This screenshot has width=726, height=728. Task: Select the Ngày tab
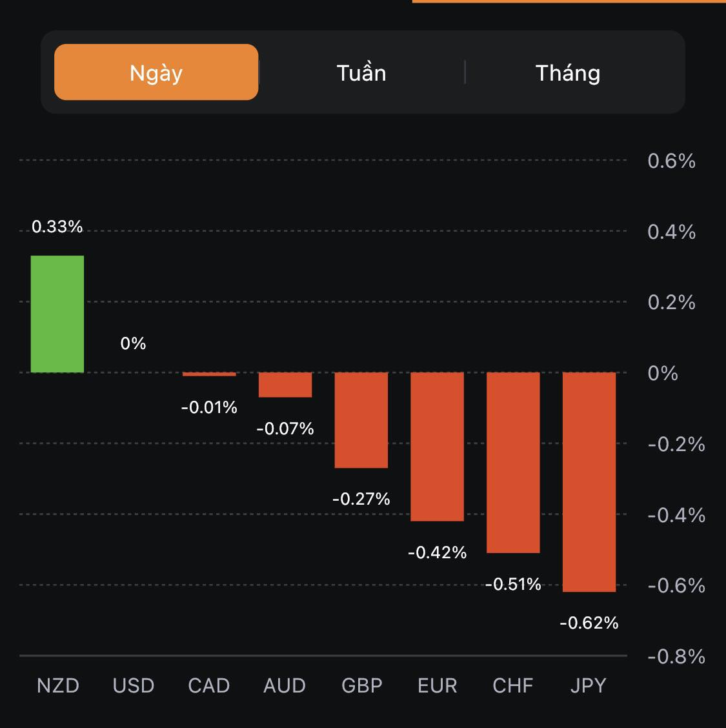tap(156, 72)
